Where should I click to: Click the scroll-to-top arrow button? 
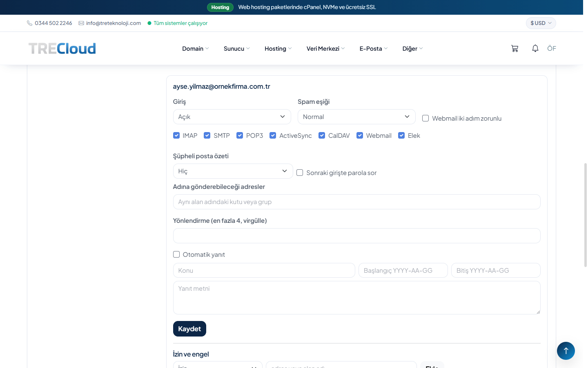coord(566,351)
